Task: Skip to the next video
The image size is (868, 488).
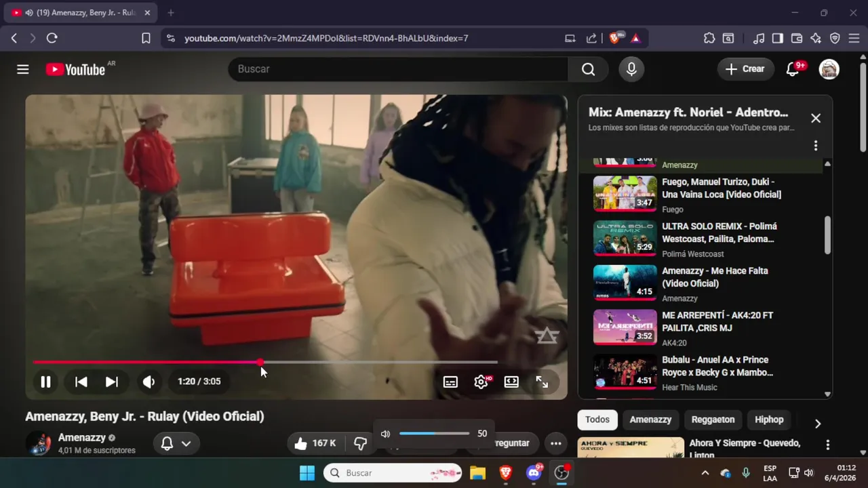Action: point(112,382)
